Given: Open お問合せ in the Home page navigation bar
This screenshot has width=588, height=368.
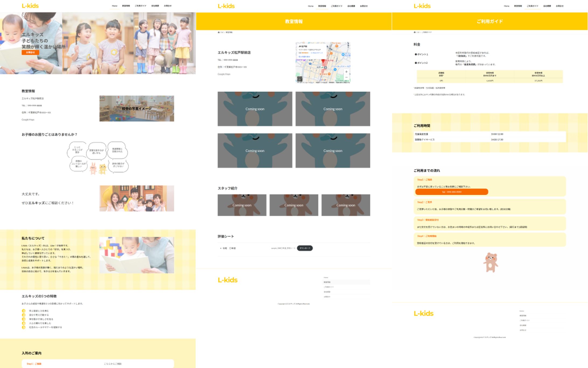Looking at the screenshot, I should click(x=167, y=6).
